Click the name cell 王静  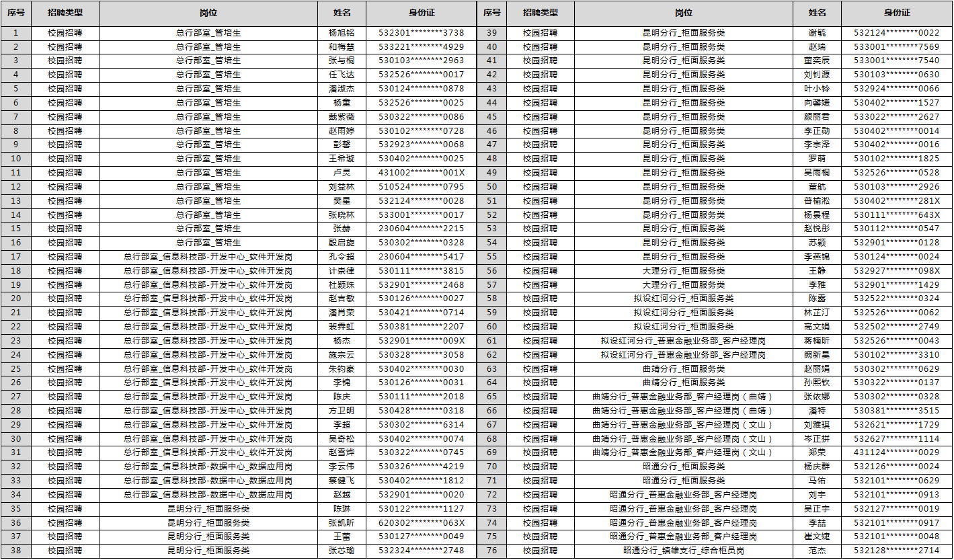pyautogui.click(x=817, y=271)
